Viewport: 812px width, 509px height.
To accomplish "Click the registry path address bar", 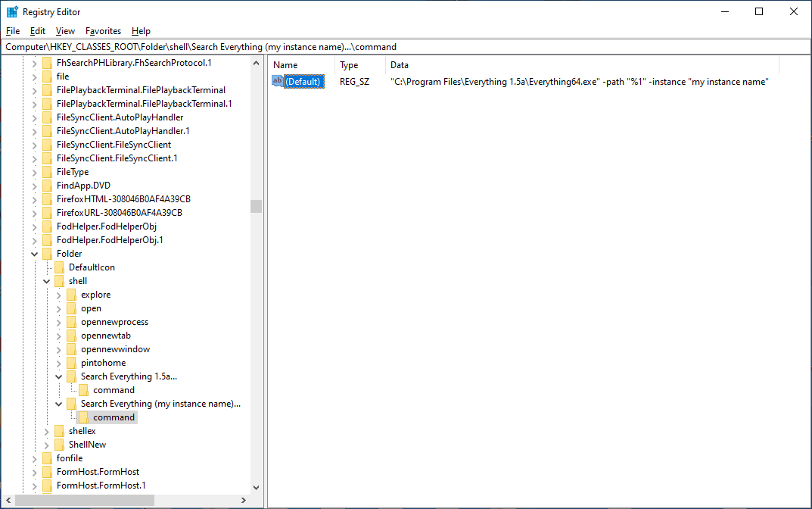I will tap(406, 47).
